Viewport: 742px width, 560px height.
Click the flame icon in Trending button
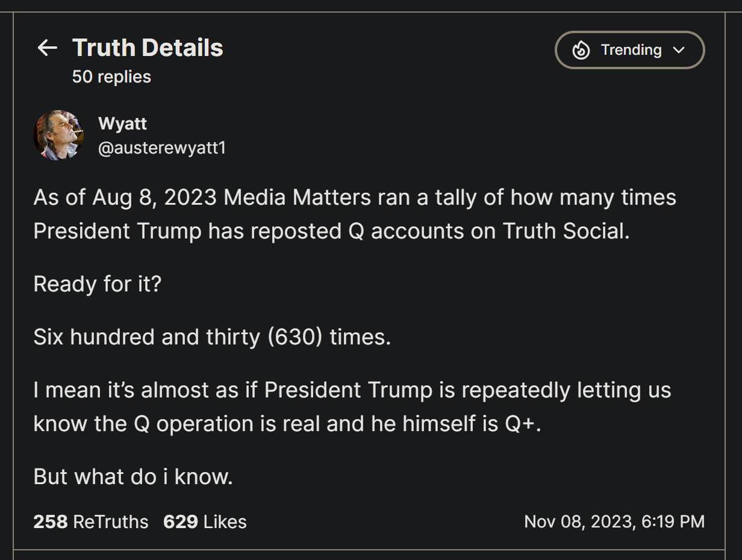tap(581, 50)
